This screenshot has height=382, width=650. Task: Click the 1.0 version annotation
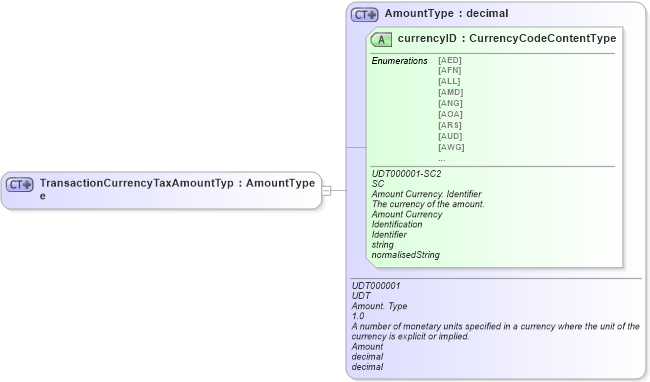click(x=358, y=316)
